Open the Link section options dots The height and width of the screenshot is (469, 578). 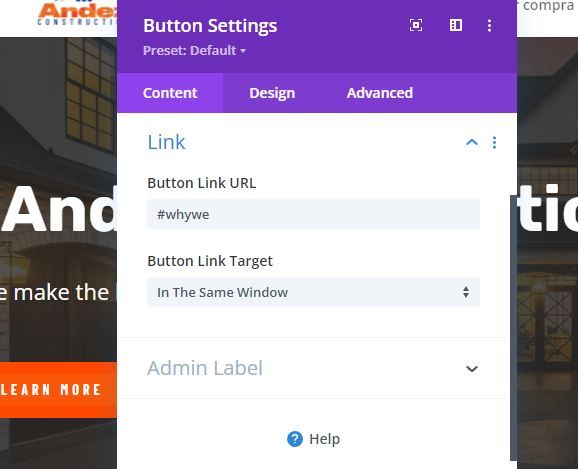494,143
